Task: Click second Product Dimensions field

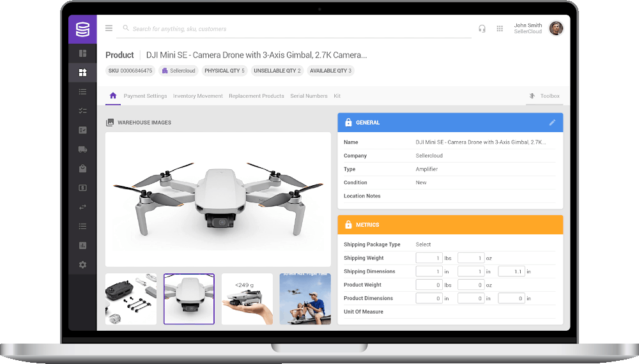Action: point(471,298)
